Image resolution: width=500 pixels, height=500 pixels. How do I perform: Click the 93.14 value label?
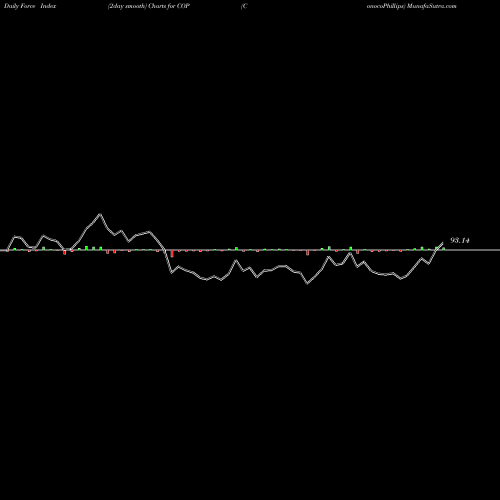point(460,240)
